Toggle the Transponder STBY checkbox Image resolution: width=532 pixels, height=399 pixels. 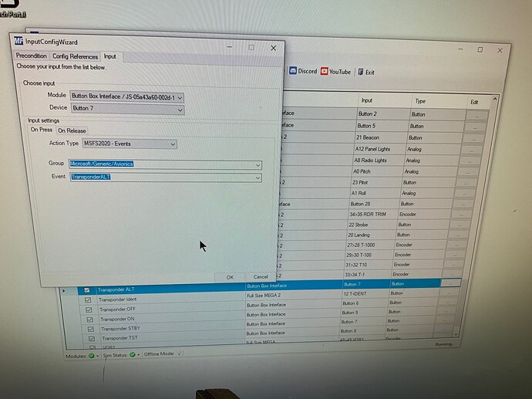tap(90, 329)
